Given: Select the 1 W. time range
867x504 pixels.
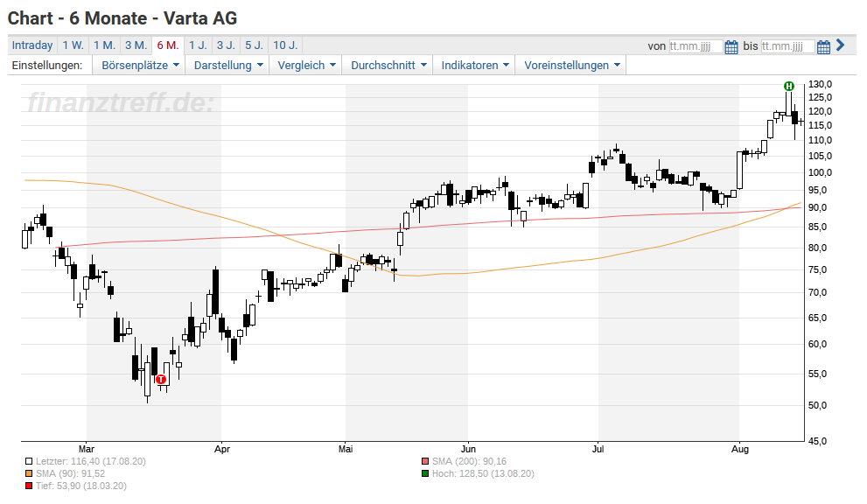Looking at the screenshot, I should point(73,45).
